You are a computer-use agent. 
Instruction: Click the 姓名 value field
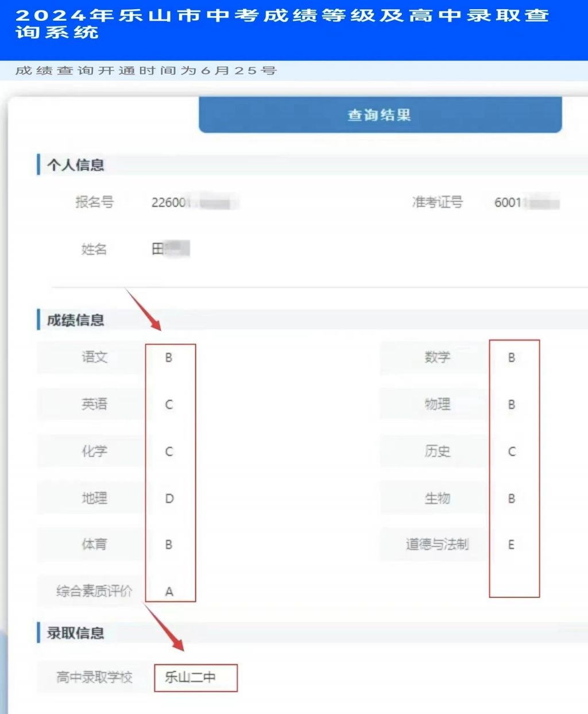pos(170,249)
